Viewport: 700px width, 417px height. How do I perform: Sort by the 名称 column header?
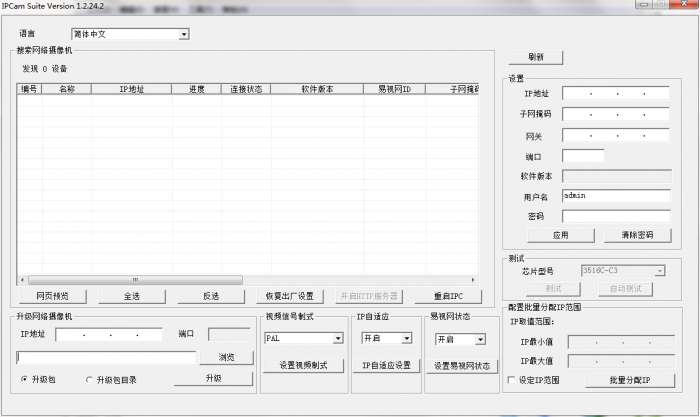click(67, 89)
